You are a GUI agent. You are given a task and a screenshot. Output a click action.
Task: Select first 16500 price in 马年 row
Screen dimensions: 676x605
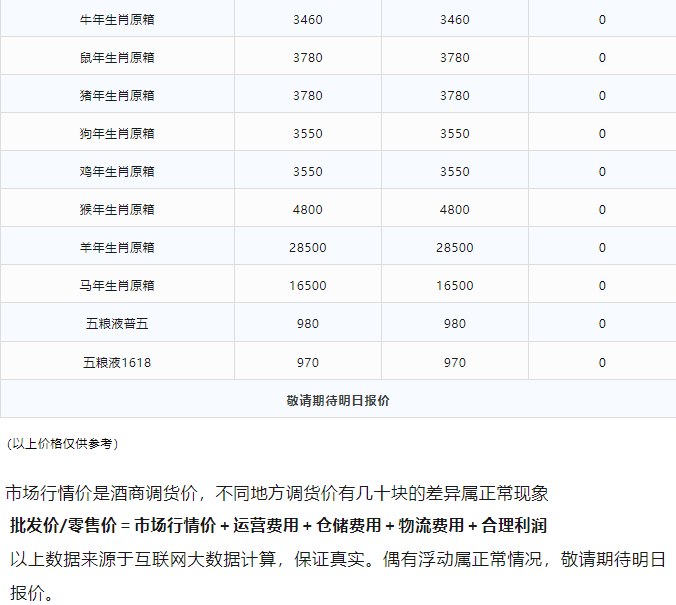point(308,285)
